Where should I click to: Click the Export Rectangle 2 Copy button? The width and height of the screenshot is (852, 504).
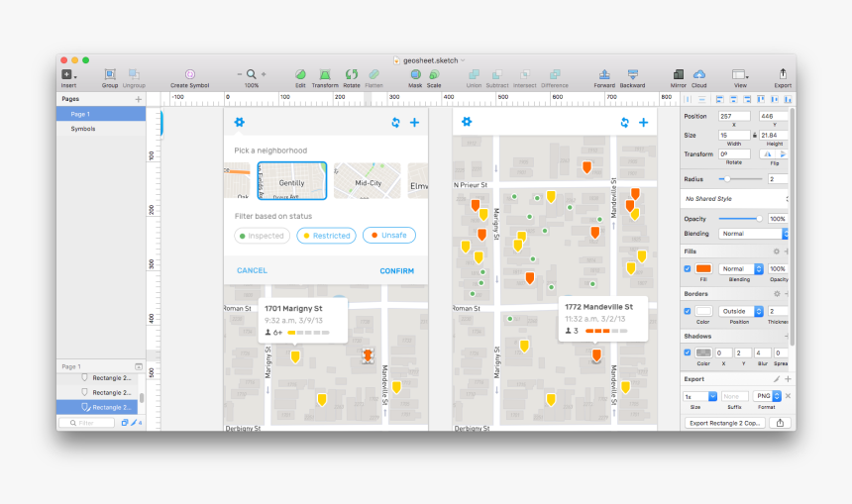tap(725, 423)
